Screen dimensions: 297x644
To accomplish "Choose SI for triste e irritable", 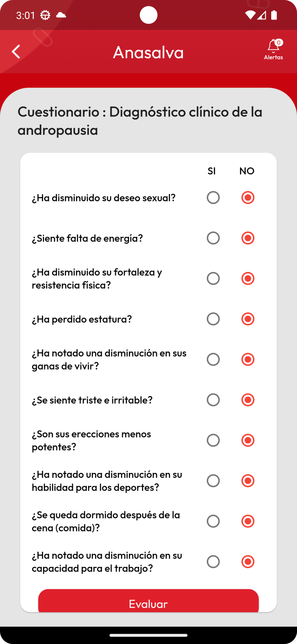I will pyautogui.click(x=213, y=400).
